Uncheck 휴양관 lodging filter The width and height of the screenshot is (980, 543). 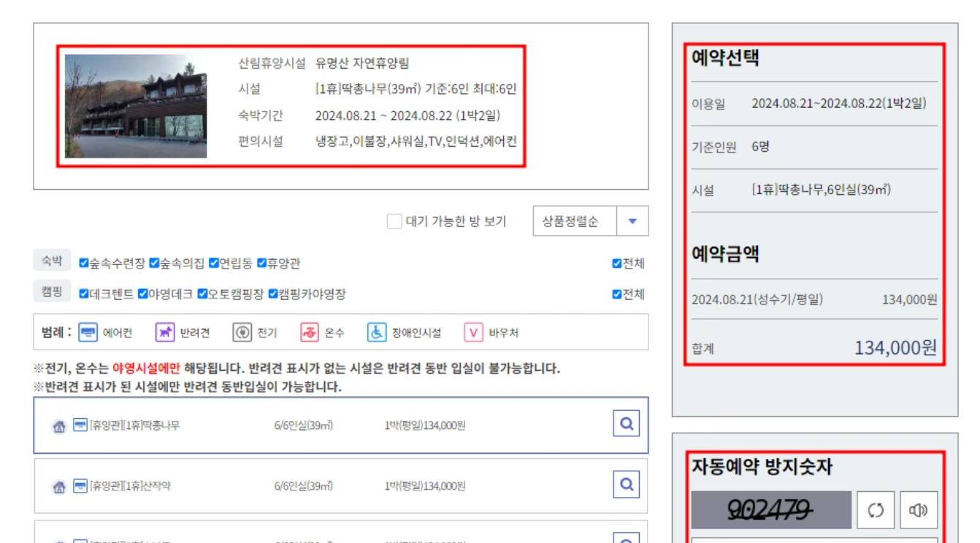(x=261, y=263)
